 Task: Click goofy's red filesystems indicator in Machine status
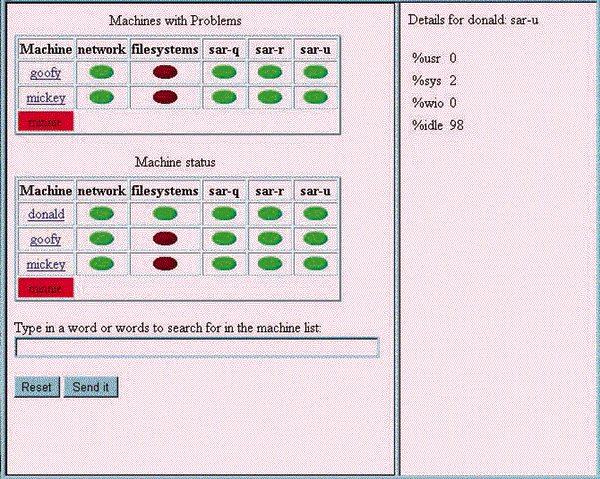(165, 240)
